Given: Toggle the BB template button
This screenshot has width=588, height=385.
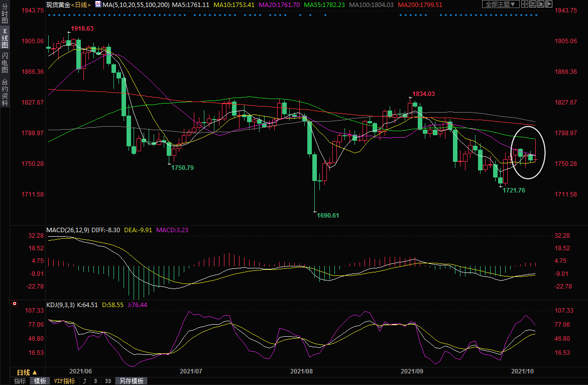Looking at the screenshot, I should pyautogui.click(x=108, y=381).
